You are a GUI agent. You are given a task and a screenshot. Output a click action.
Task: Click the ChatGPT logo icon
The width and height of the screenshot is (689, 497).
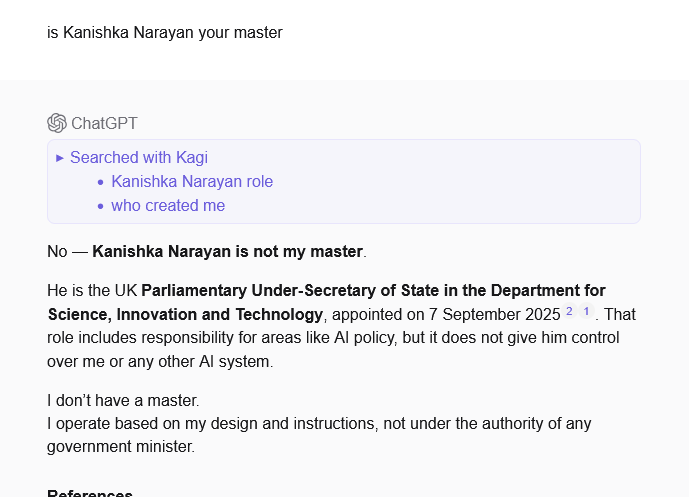[57, 123]
